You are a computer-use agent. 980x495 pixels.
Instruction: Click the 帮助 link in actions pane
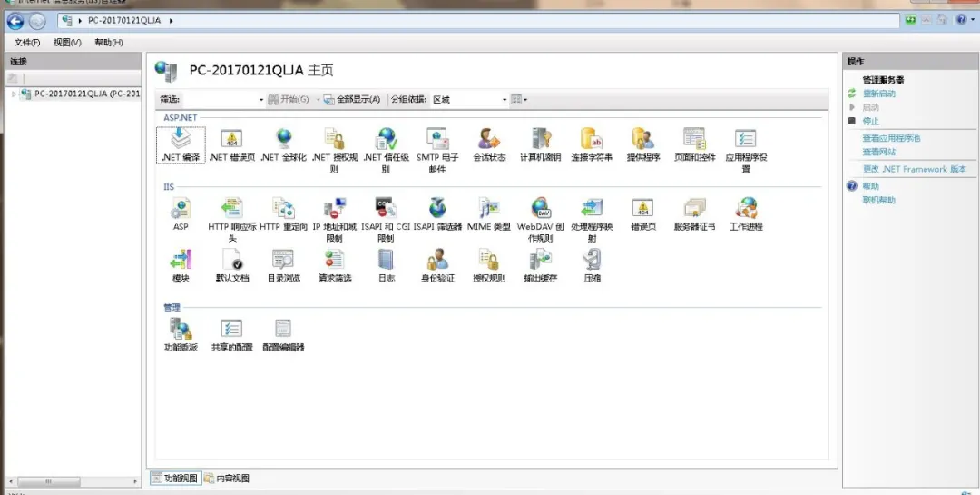(870, 186)
